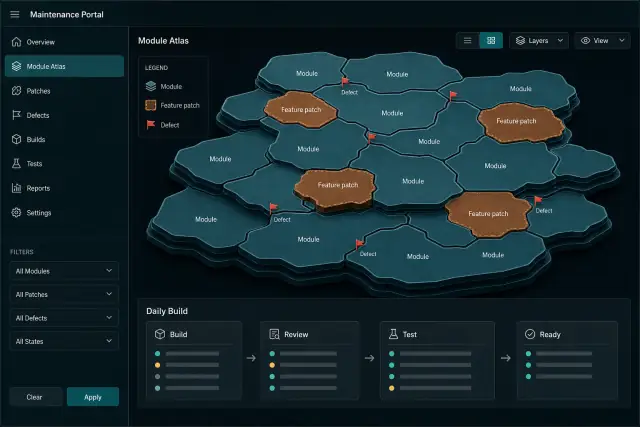Open the All Patches filter dropdown

(x=64, y=294)
